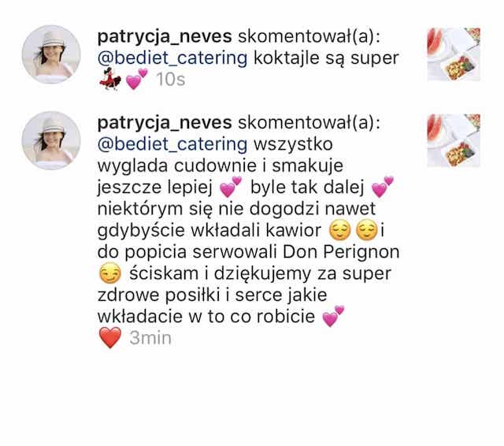
Task: Open post thumbnail beside second comment
Action: [454, 140]
